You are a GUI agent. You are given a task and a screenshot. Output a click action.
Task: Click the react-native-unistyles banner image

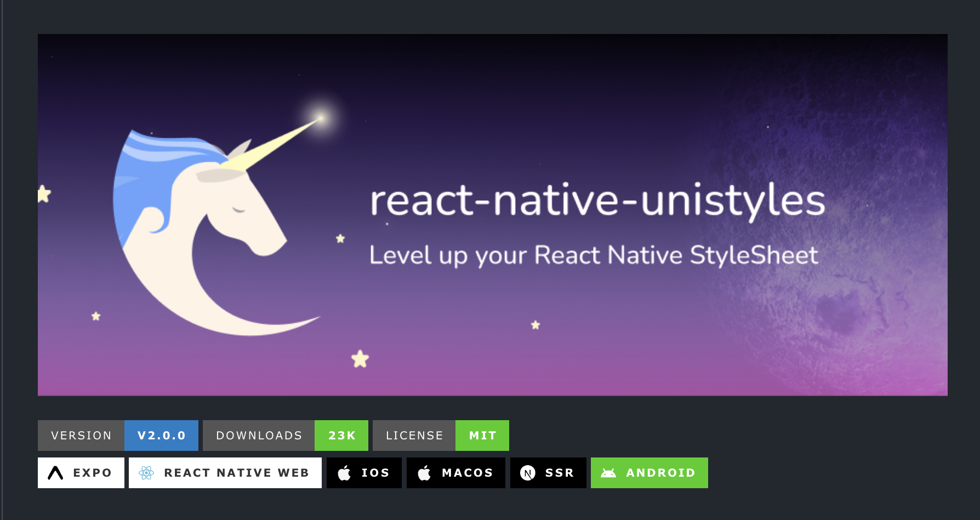[492, 214]
